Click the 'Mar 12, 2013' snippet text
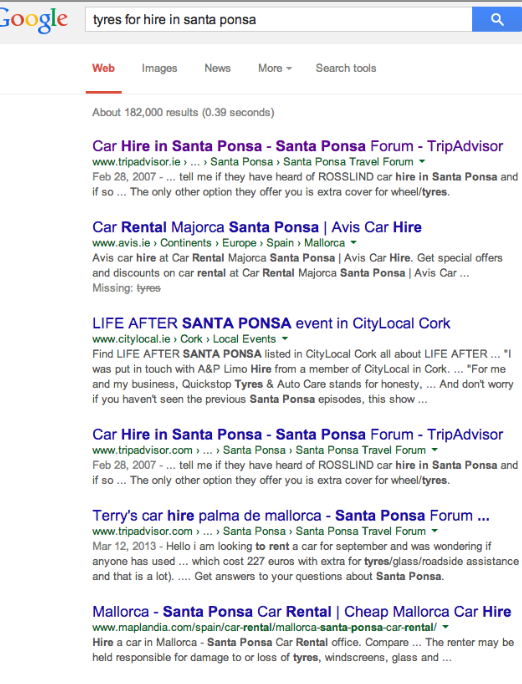This screenshot has width=522, height=684. point(124,547)
